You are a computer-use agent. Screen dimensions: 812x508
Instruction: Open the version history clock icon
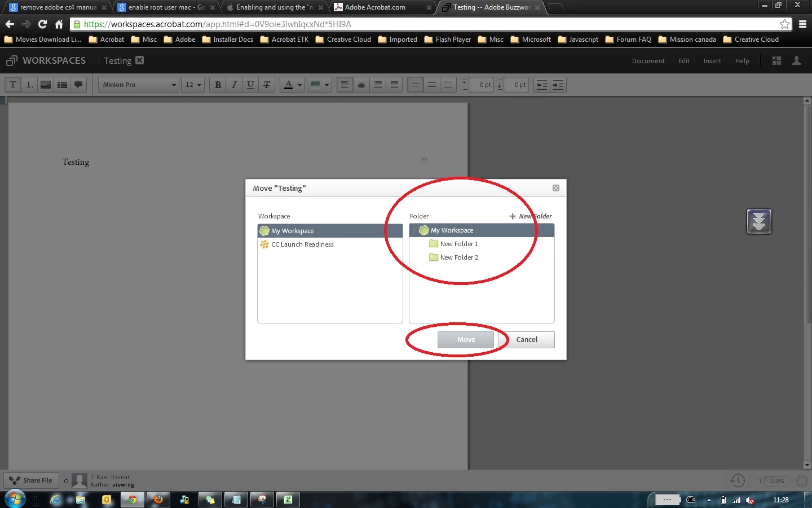[x=738, y=481]
